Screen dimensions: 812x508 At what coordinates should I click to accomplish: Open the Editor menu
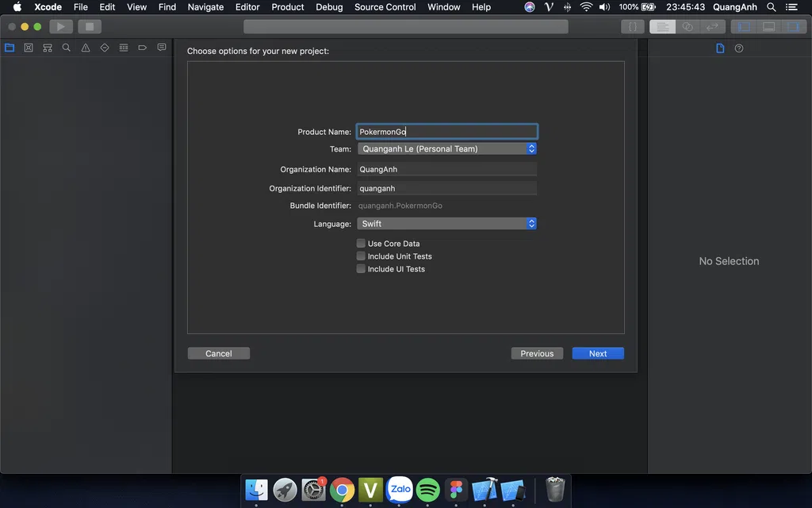(247, 7)
